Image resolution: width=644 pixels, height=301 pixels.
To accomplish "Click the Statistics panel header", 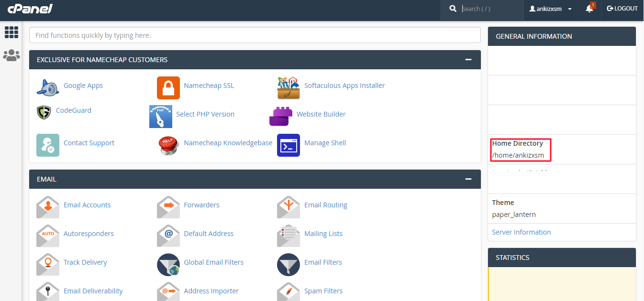I will tap(562, 258).
